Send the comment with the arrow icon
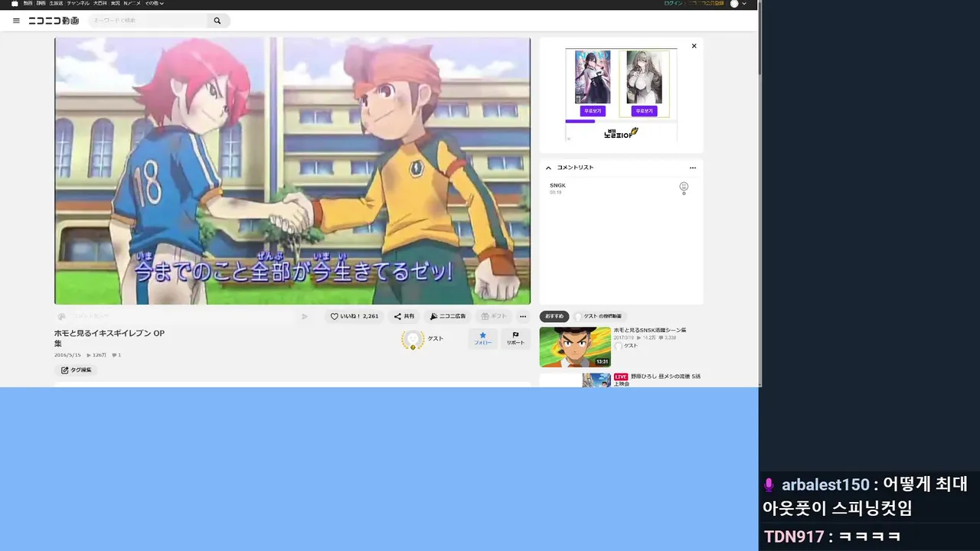This screenshot has height=551, width=980. click(x=305, y=316)
